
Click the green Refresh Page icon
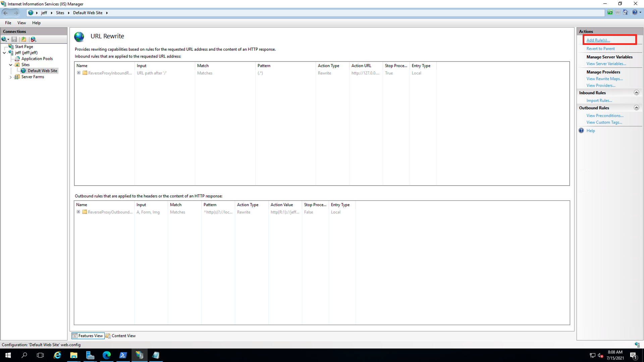pos(610,12)
